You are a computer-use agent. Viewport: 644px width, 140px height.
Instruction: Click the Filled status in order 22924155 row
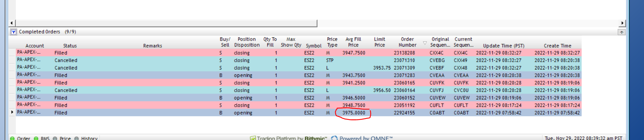click(x=61, y=113)
